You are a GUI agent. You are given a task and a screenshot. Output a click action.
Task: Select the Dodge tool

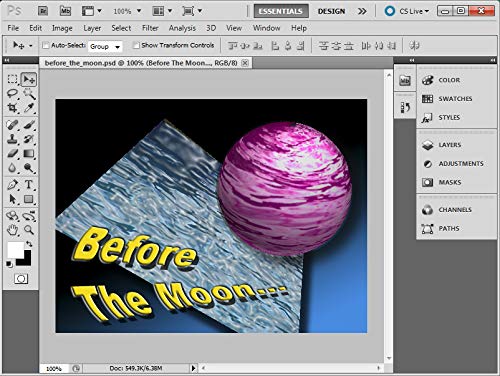point(29,168)
